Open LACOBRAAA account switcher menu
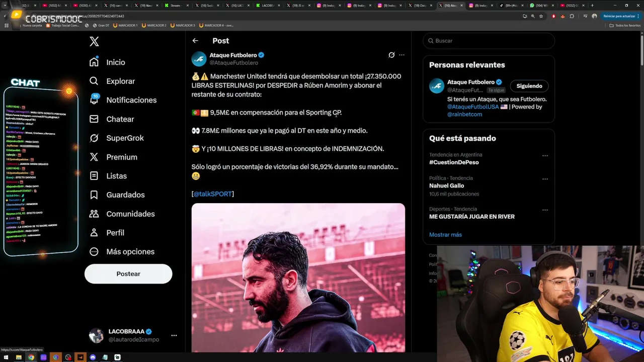644x362 pixels. [133, 335]
